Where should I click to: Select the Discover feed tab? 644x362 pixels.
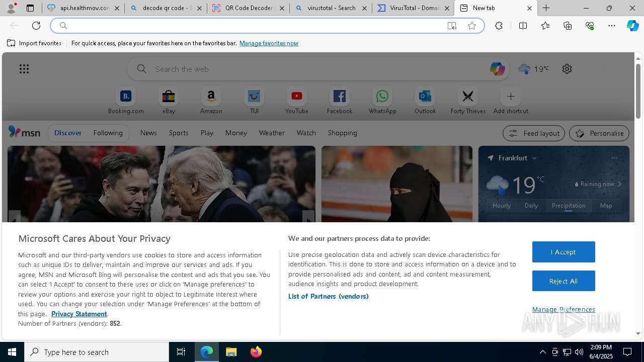(x=68, y=133)
